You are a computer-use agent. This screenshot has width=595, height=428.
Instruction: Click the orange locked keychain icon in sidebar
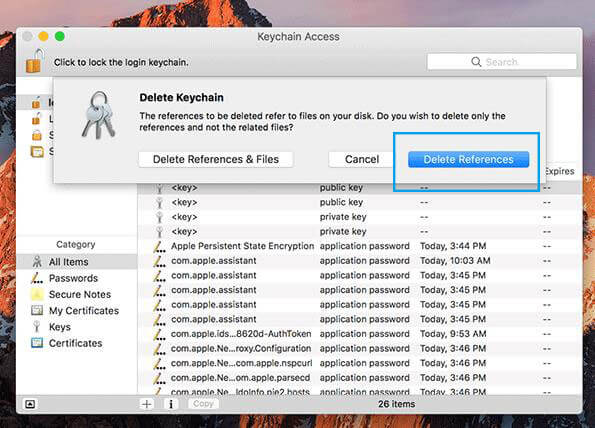pos(36,135)
